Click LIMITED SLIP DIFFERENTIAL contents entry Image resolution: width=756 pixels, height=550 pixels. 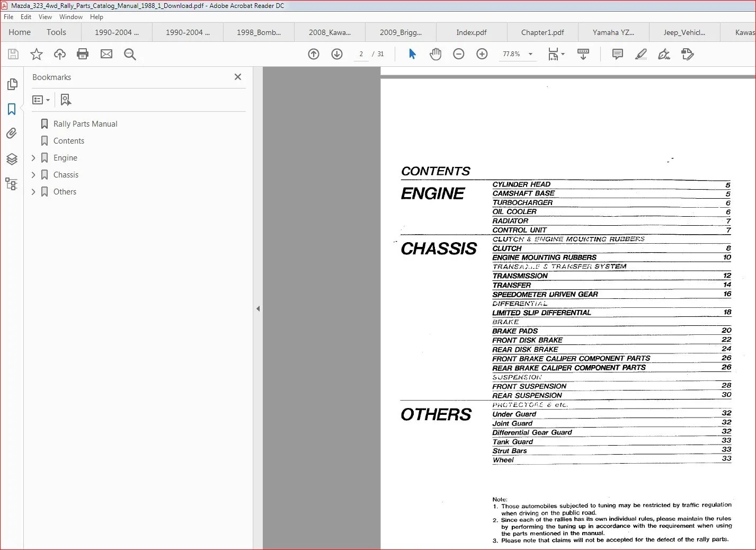coord(541,313)
